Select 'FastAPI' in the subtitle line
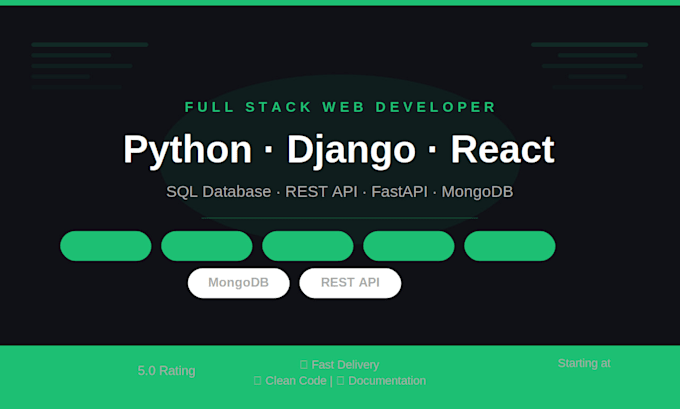 point(399,192)
